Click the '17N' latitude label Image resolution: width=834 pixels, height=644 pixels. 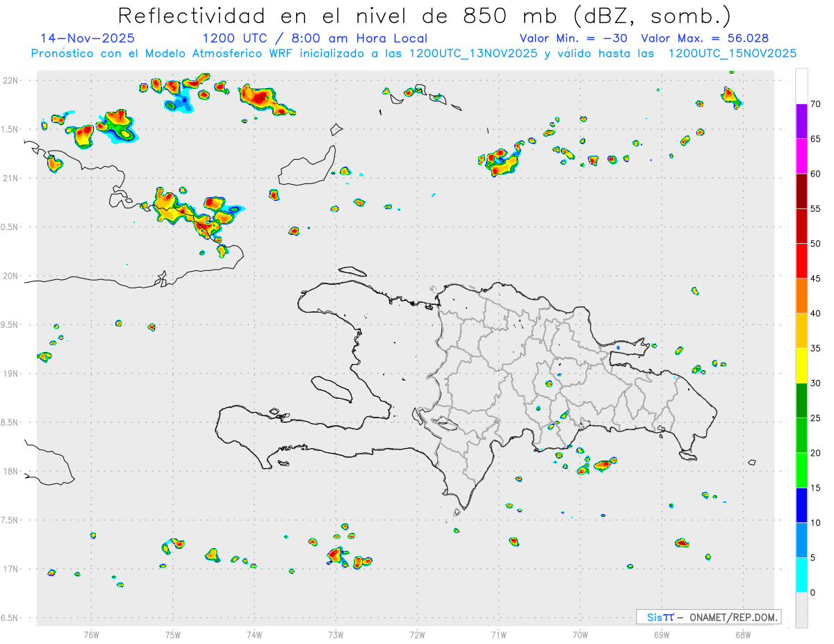coord(11,569)
